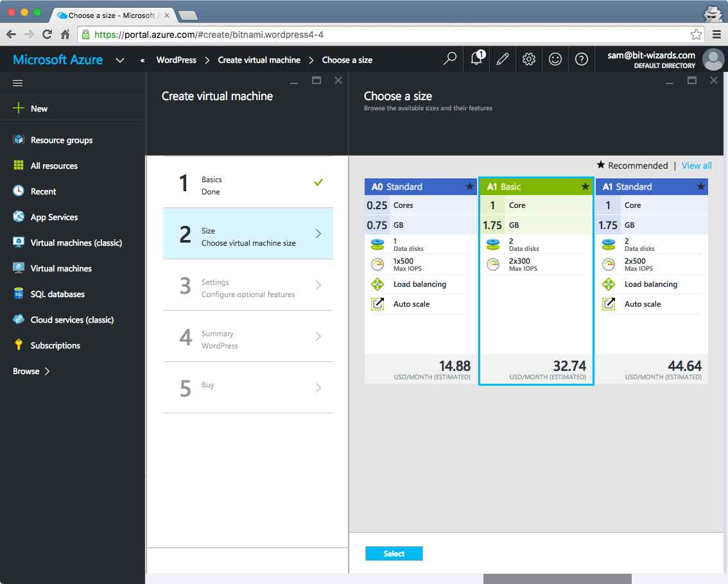728x584 pixels.
Task: Click the 2x300 Max IOPS text
Action: pos(523,264)
